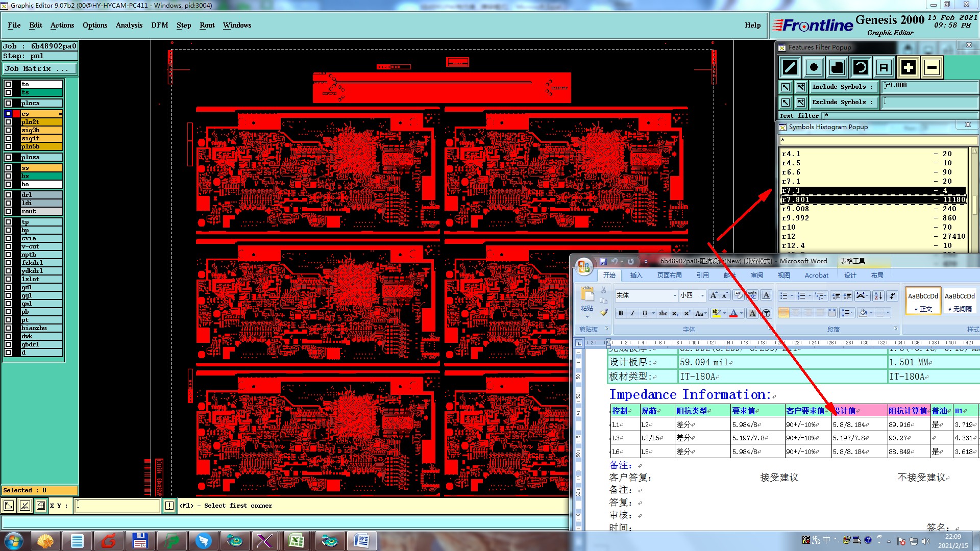The image size is (980, 551).
Task: Expand the font color dropdown arrow
Action: (741, 313)
